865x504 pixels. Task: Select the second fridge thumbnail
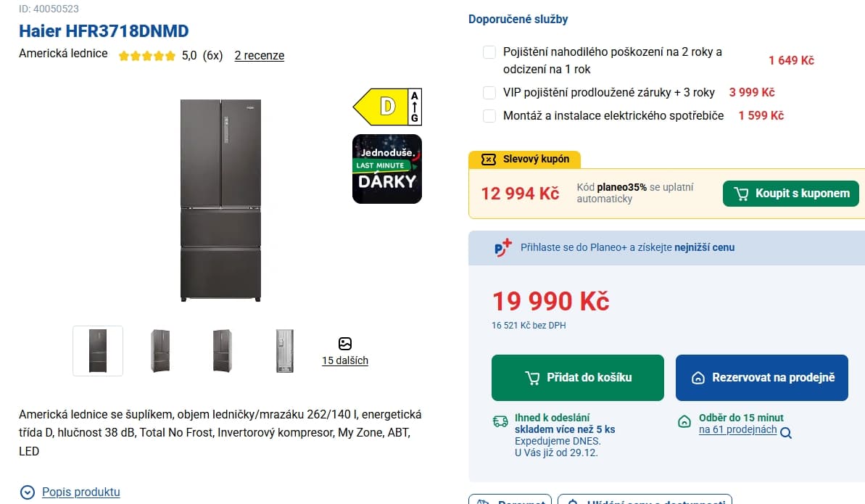point(160,350)
